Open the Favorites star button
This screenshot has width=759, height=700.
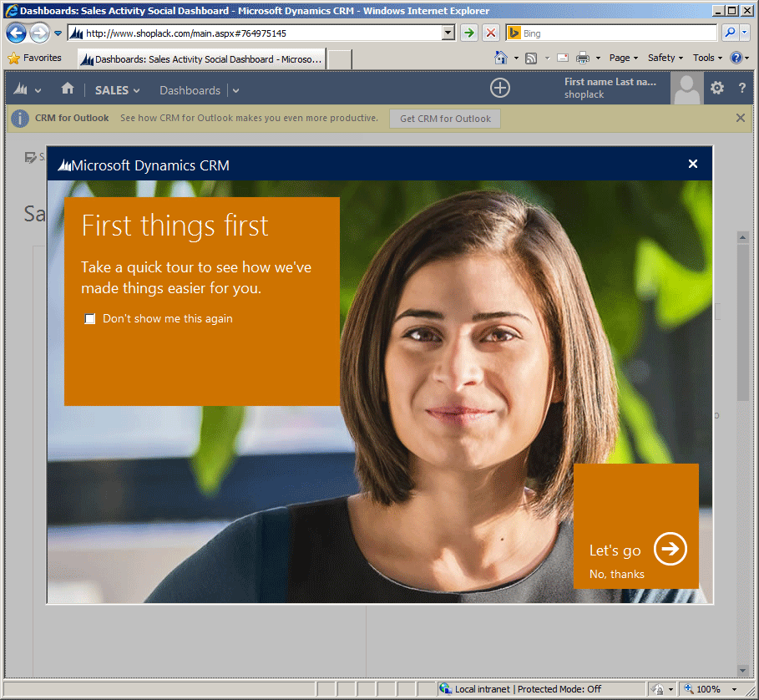point(35,58)
